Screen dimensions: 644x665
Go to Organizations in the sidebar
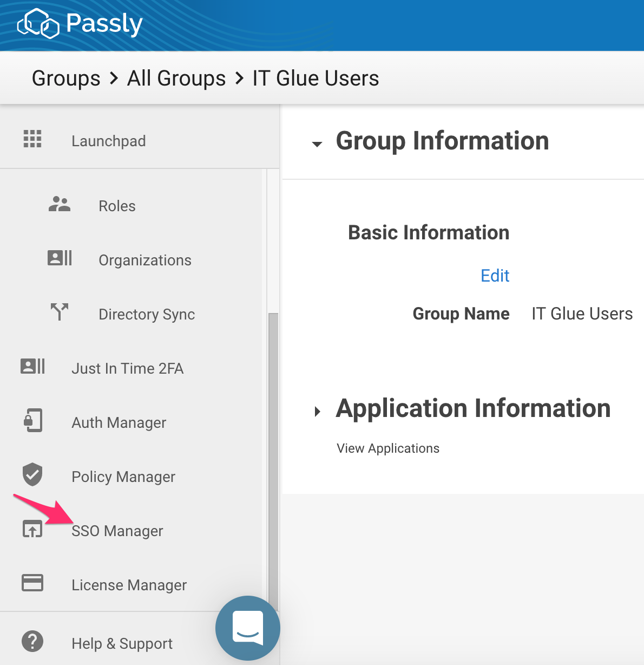(145, 260)
